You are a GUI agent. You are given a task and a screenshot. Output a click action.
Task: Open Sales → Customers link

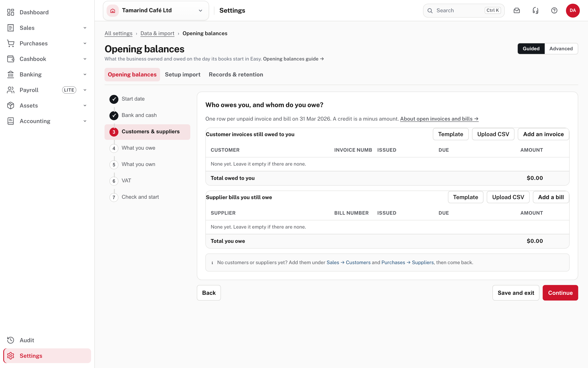348,262
